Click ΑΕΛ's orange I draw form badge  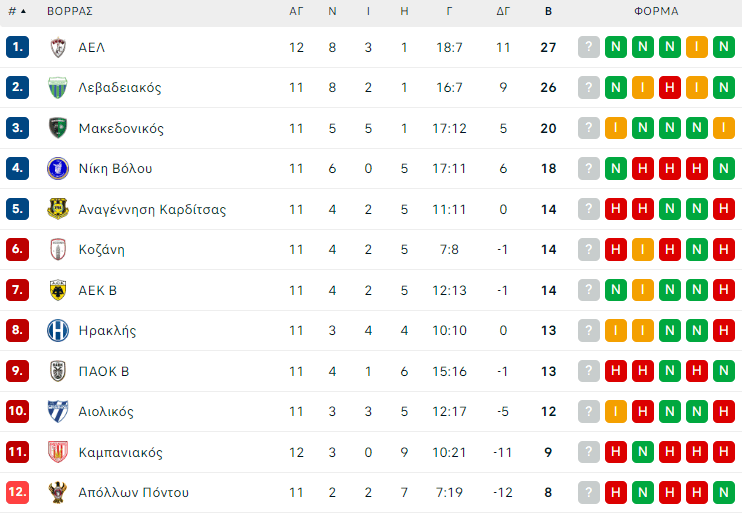(x=697, y=47)
